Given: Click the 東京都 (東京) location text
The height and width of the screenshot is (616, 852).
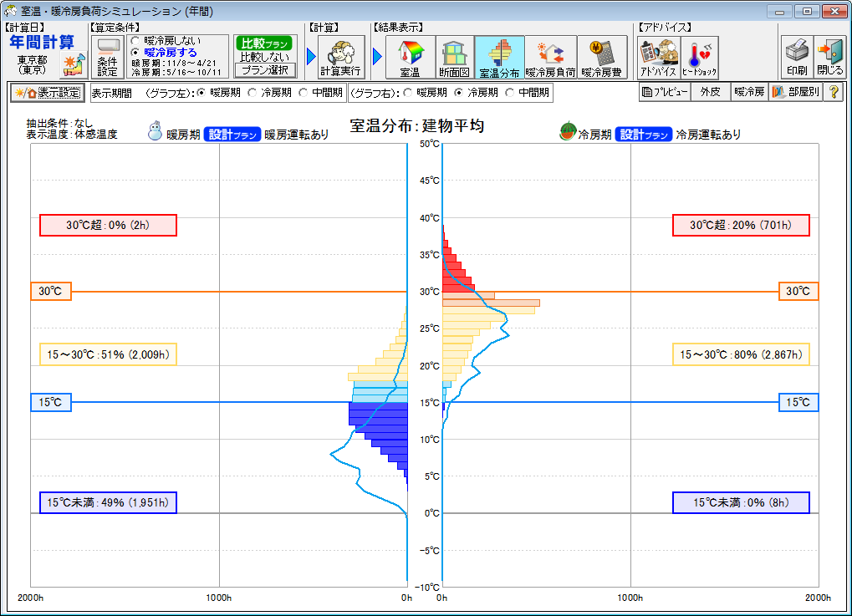Looking at the screenshot, I should click(x=32, y=64).
